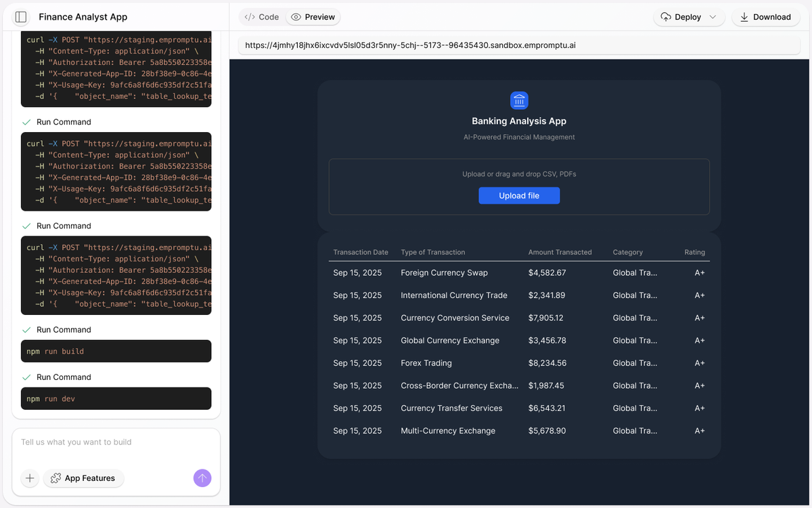812x508 pixels.
Task: Click the Rating column header
Action: (x=694, y=252)
